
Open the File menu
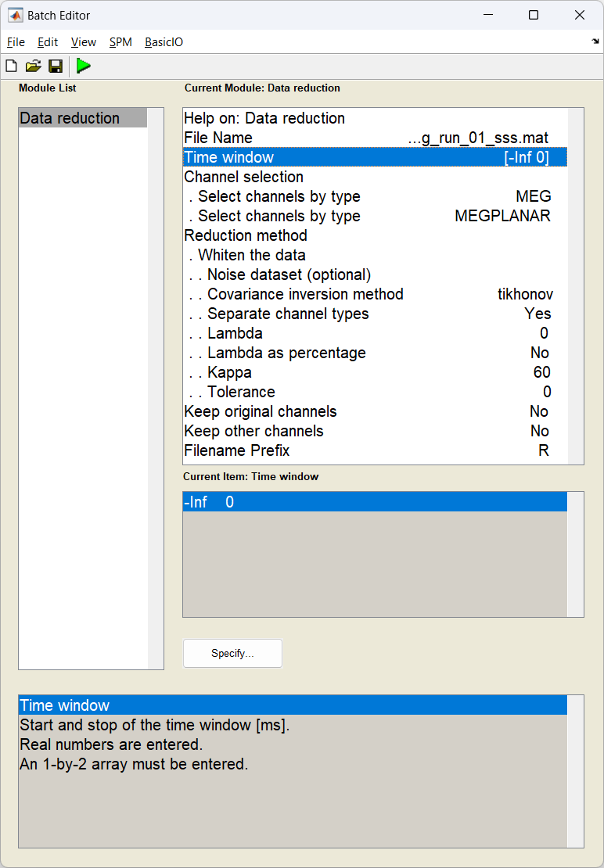(x=16, y=42)
